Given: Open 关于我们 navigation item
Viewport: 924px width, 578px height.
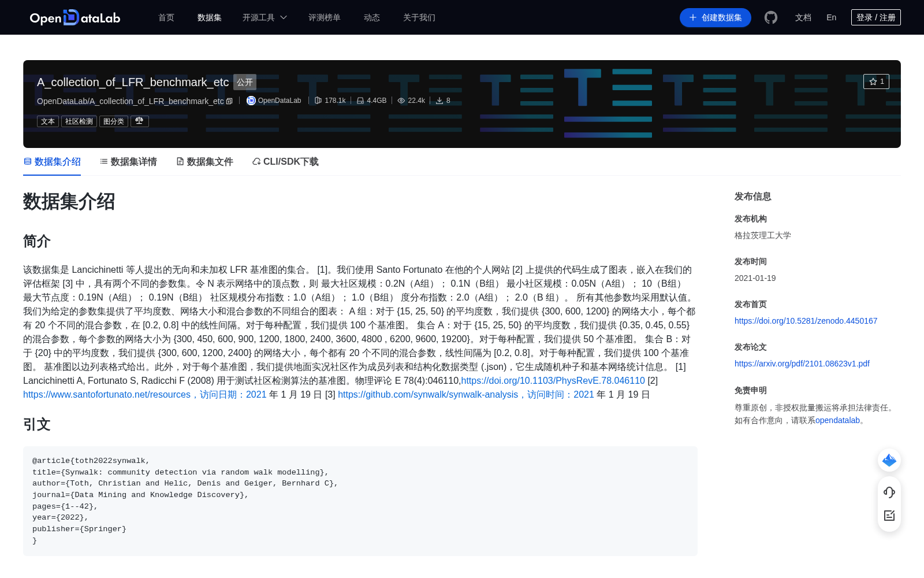Looking at the screenshot, I should [419, 17].
